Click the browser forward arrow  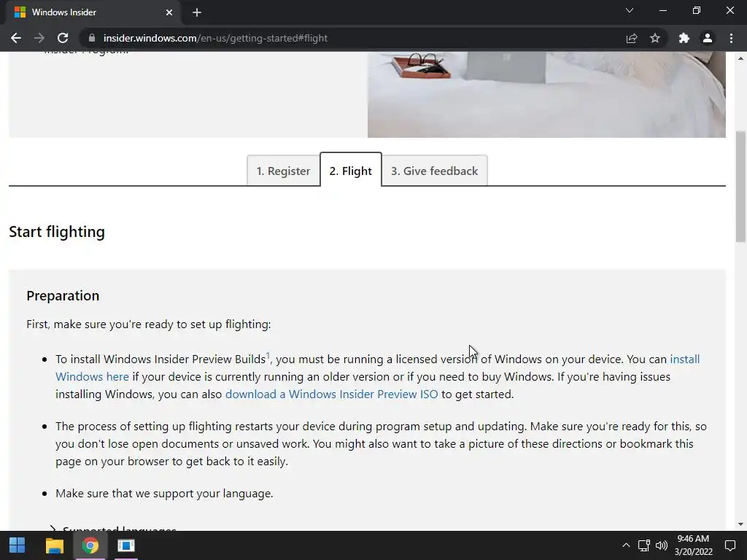[39, 38]
